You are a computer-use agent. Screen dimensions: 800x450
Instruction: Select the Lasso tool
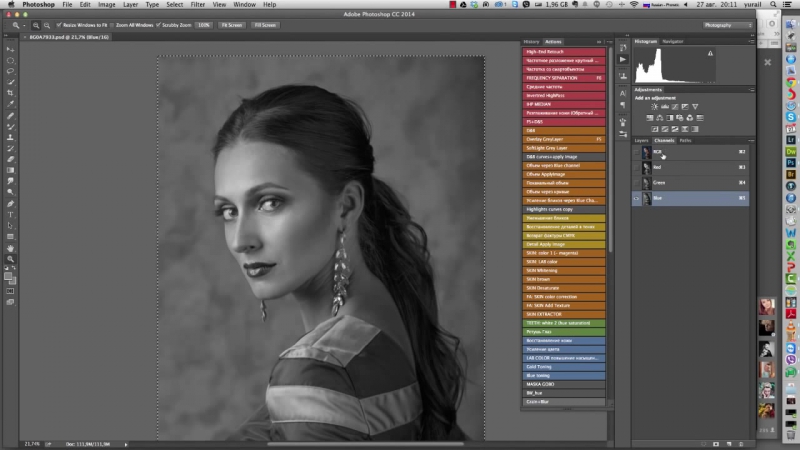(10, 71)
